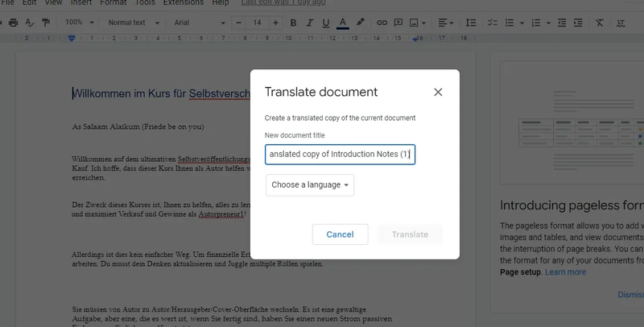The height and width of the screenshot is (327, 644).
Task: Open the Tools menu
Action: [x=145, y=2]
